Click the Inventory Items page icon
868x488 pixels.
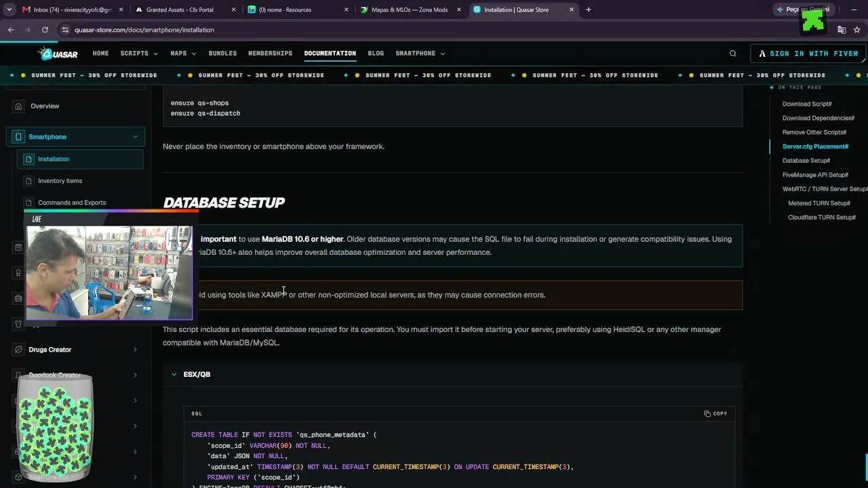(28, 181)
